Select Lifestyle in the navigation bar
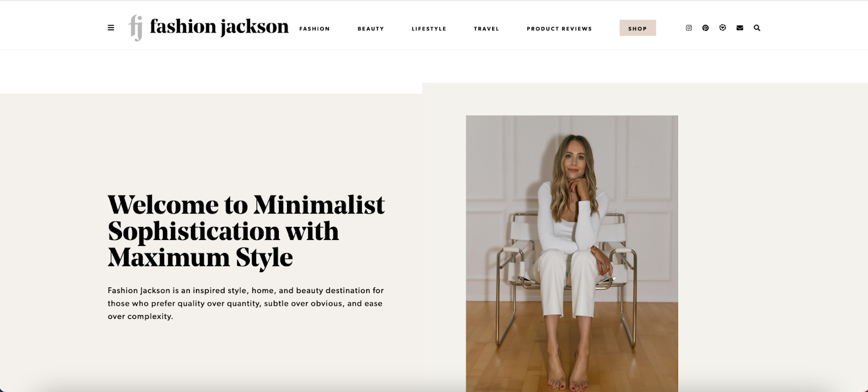This screenshot has width=868, height=392. [429, 29]
